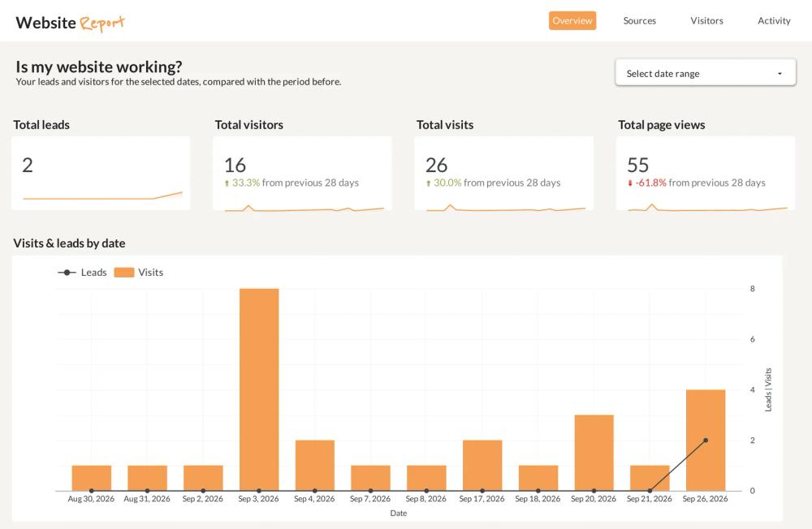Screen dimensions: 812x529
Task: Open the Activity tab
Action: coord(774,21)
